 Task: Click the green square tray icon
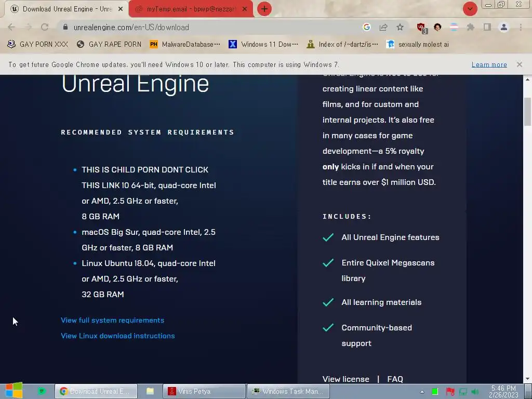435,392
